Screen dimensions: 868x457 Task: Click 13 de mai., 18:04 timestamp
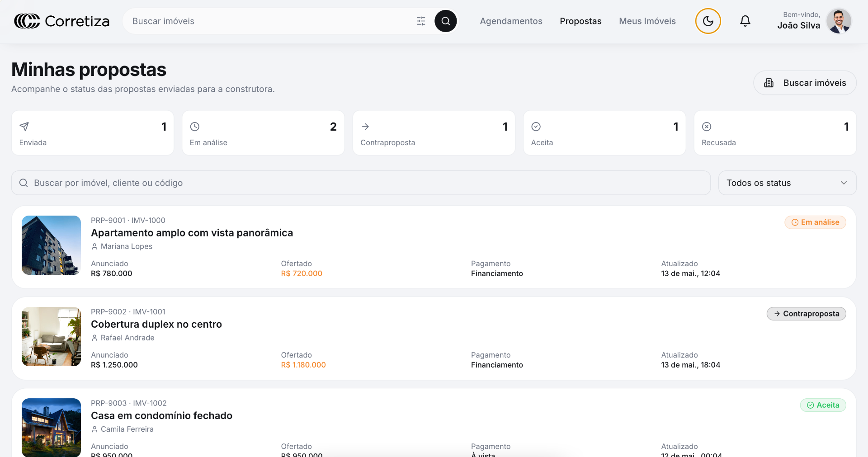[x=690, y=365]
